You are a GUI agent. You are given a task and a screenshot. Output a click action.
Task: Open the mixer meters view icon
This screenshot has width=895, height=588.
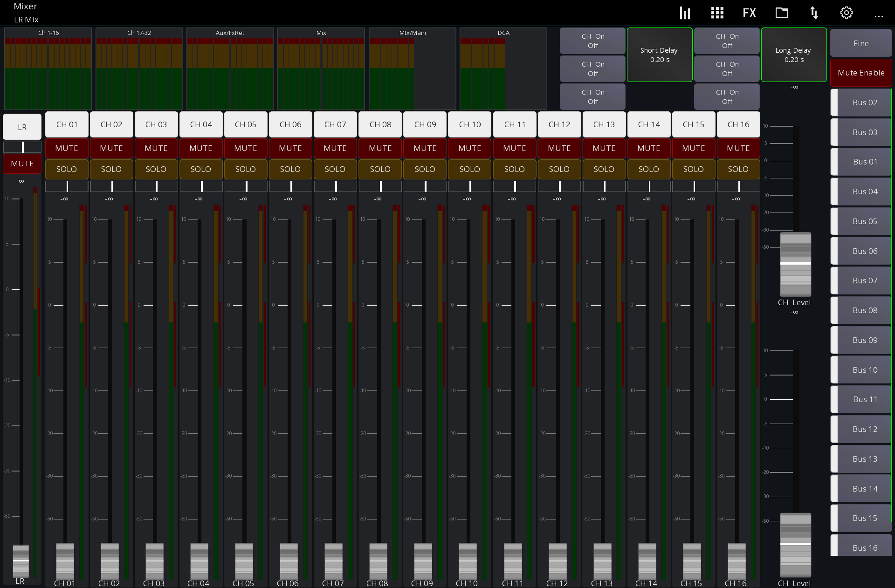tap(685, 13)
